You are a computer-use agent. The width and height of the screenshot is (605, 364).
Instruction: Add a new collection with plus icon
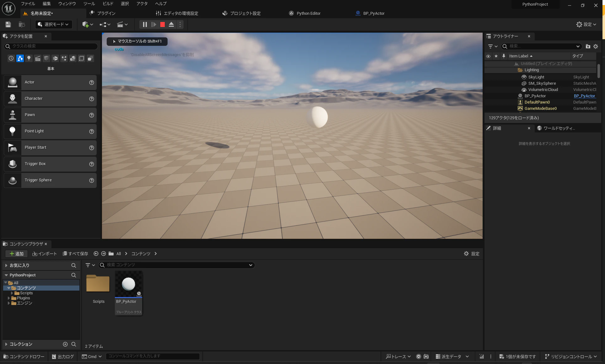pos(65,344)
